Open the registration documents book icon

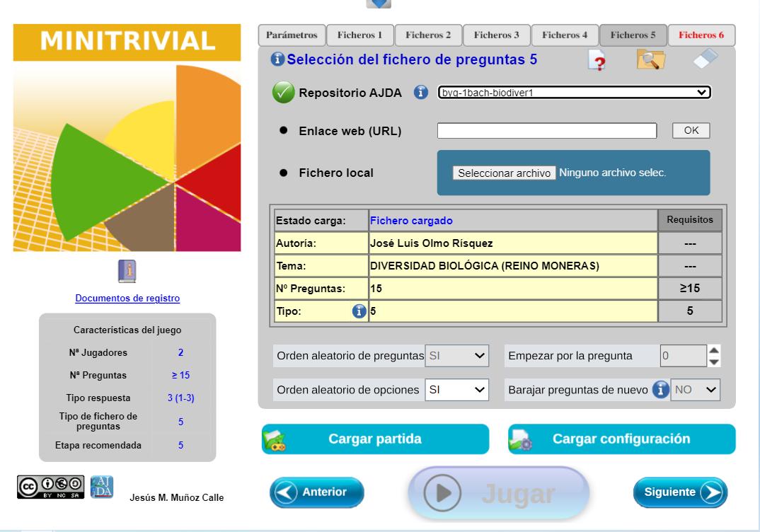(127, 271)
